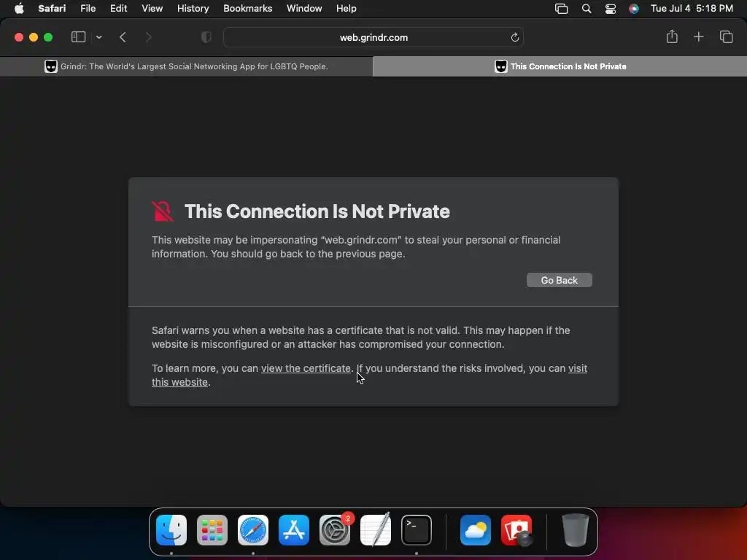Open the Apple menu

pos(19,9)
